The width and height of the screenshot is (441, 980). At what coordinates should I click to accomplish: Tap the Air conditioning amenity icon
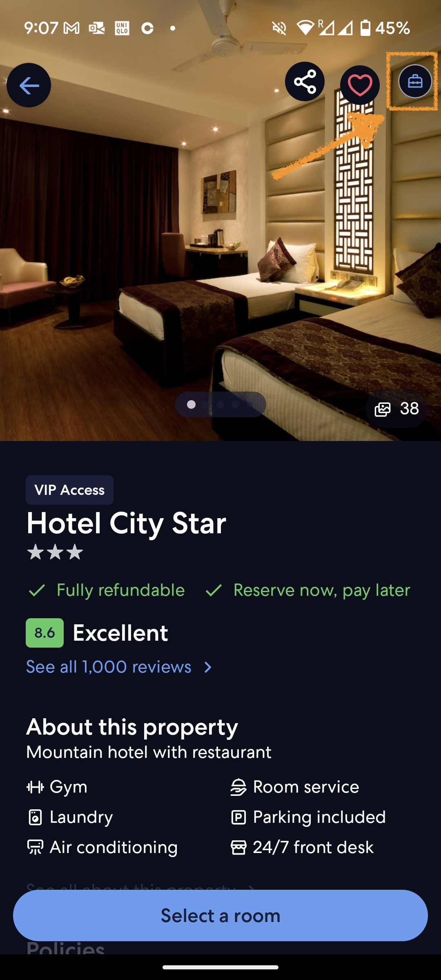[35, 847]
